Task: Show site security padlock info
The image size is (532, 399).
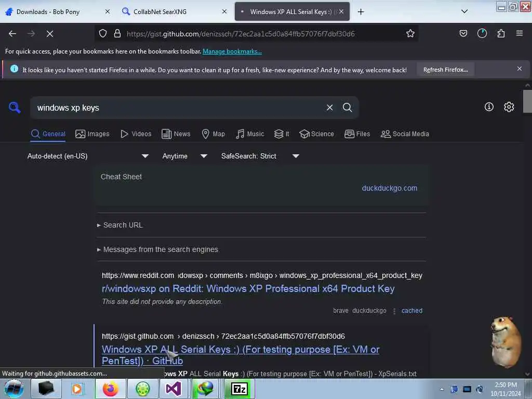Action: tap(117, 34)
